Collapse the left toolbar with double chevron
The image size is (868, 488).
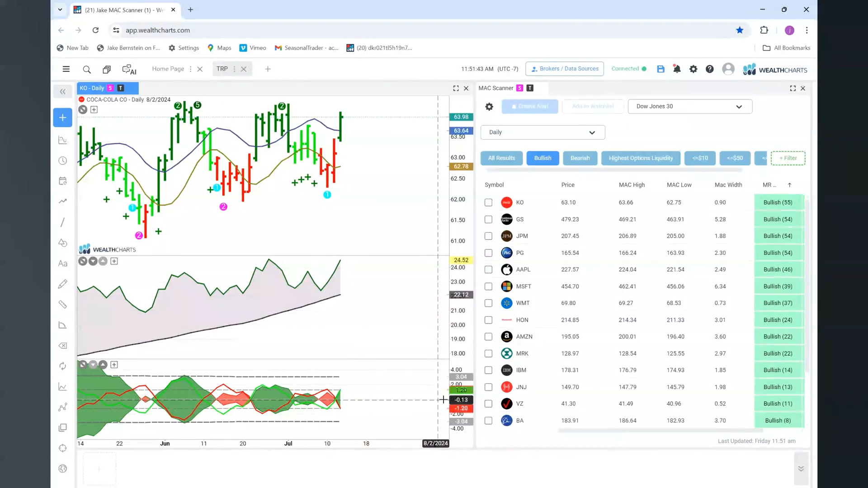(63, 92)
